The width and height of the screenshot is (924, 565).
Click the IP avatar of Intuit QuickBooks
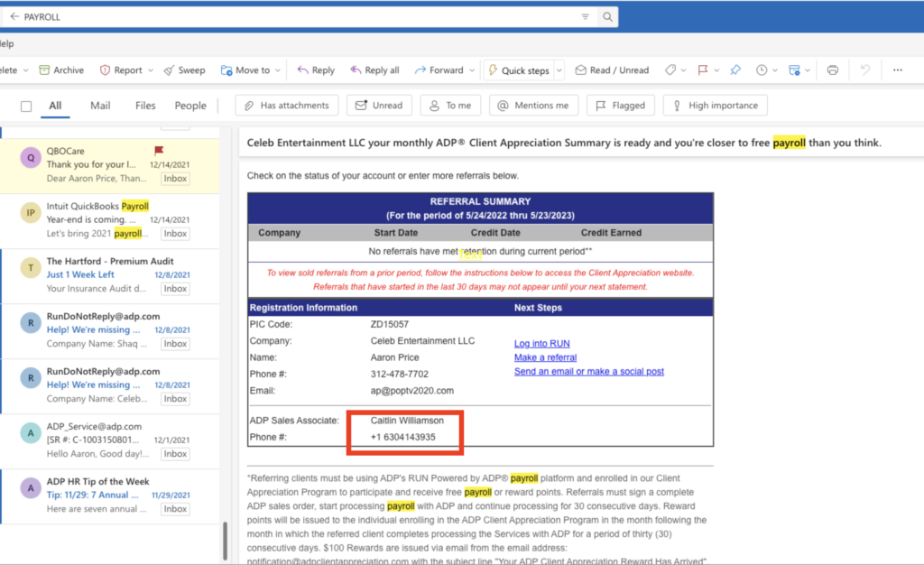coord(31,213)
